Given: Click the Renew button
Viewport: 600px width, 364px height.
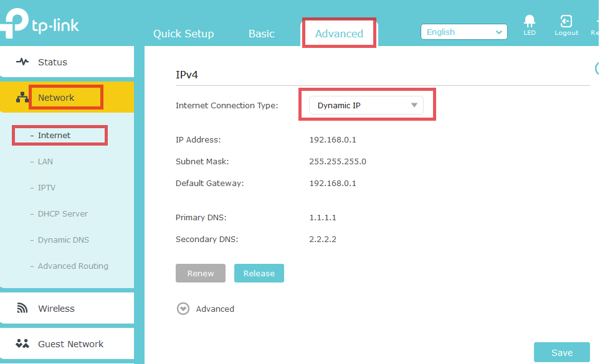Looking at the screenshot, I should coord(201,273).
